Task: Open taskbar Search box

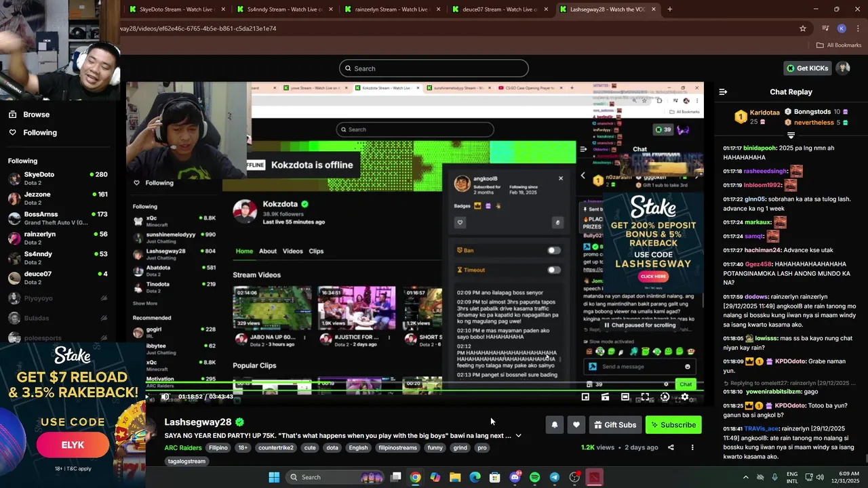Action: (x=336, y=477)
